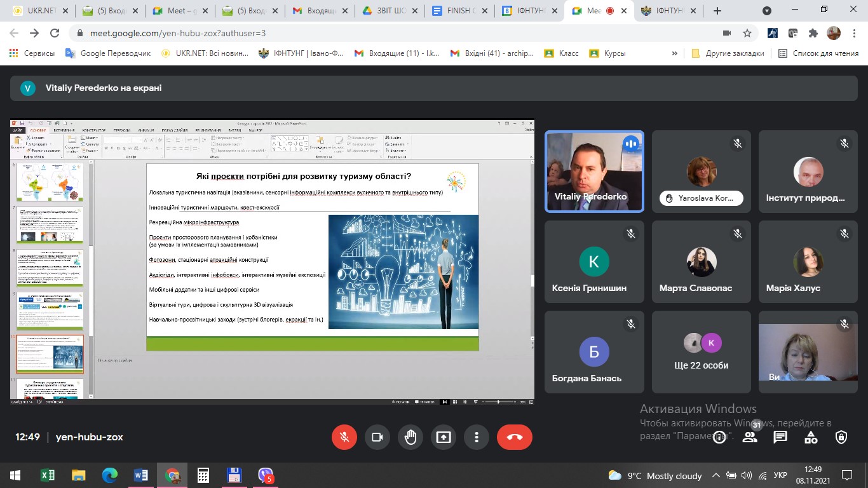Open Excel from the taskbar
The width and height of the screenshot is (868, 488).
[48, 475]
